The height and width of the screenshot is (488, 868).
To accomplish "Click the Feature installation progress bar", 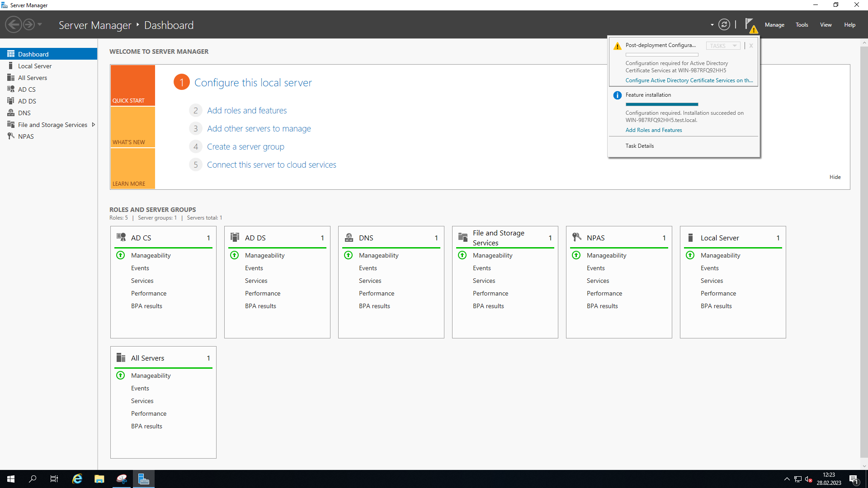I will click(x=662, y=104).
